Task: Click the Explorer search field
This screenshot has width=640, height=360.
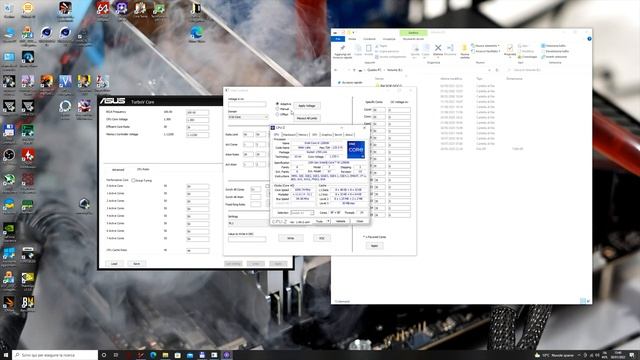Action: point(548,70)
